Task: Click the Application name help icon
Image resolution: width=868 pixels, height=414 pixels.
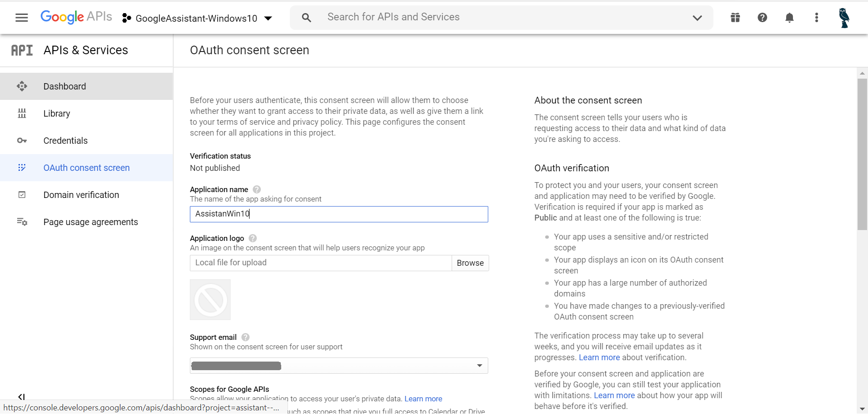Action: (x=257, y=189)
